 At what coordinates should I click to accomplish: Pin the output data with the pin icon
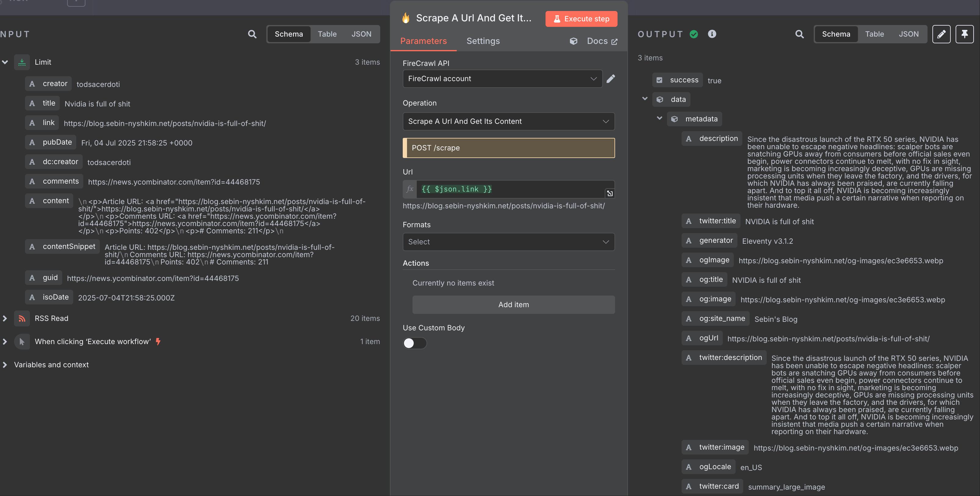[x=964, y=34]
